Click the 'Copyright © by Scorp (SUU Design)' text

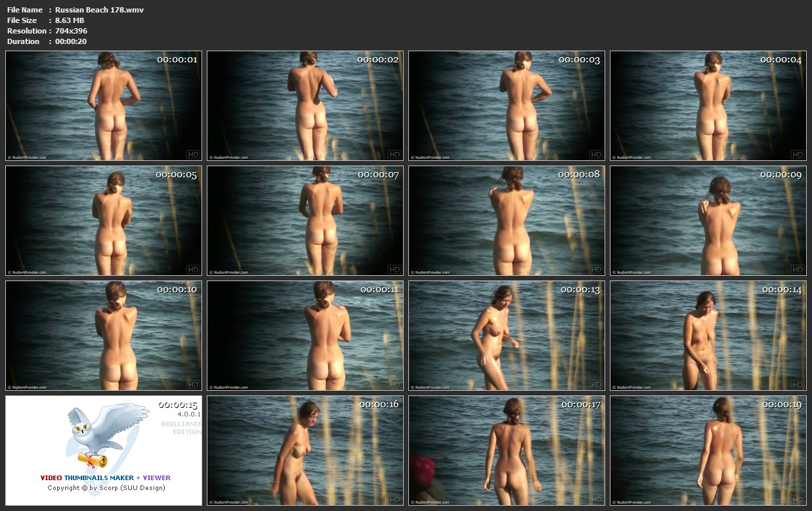click(106, 488)
